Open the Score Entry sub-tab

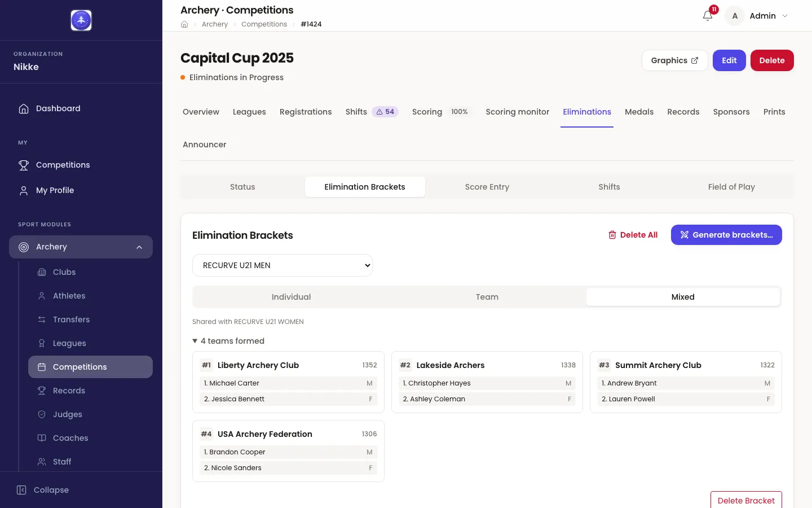(x=487, y=187)
